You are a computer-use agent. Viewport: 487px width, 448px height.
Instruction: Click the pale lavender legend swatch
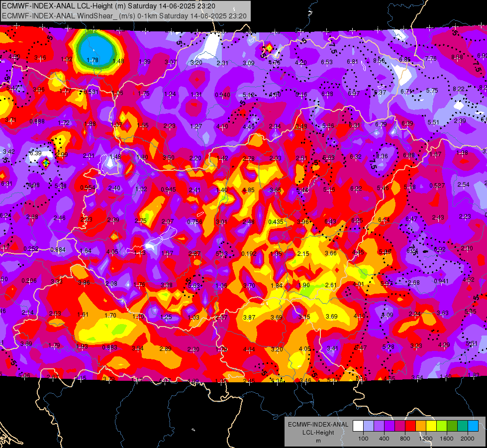369,426
